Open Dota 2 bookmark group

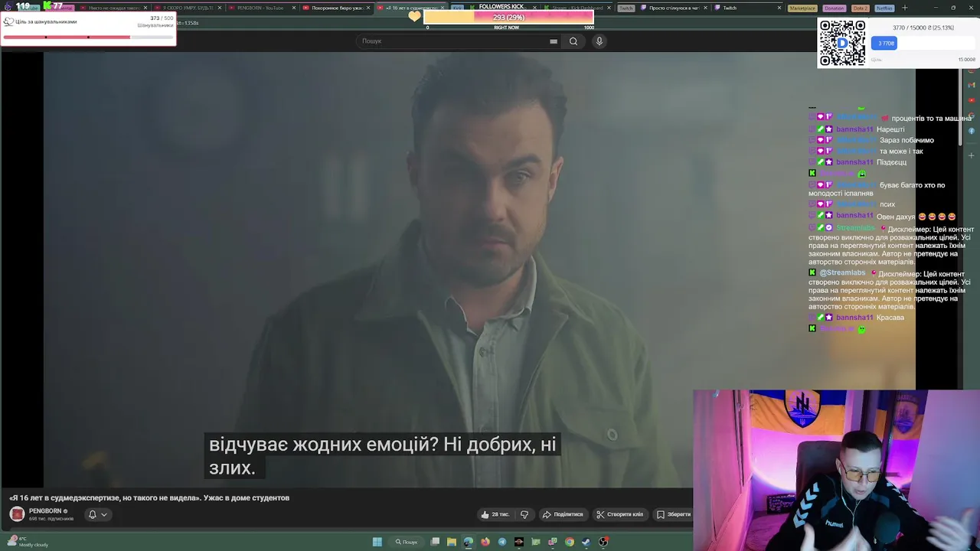coord(861,8)
